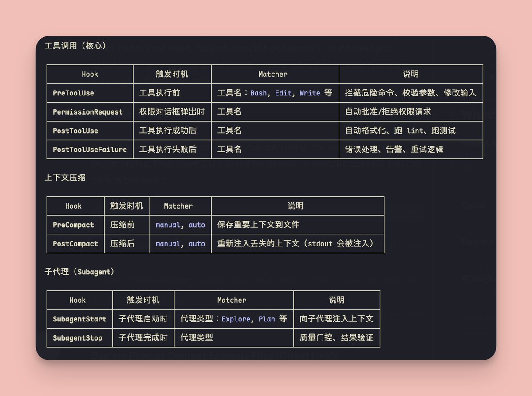Click 自动批准/拒绝权限请求 description
This screenshot has height=396, width=532.
[388, 111]
